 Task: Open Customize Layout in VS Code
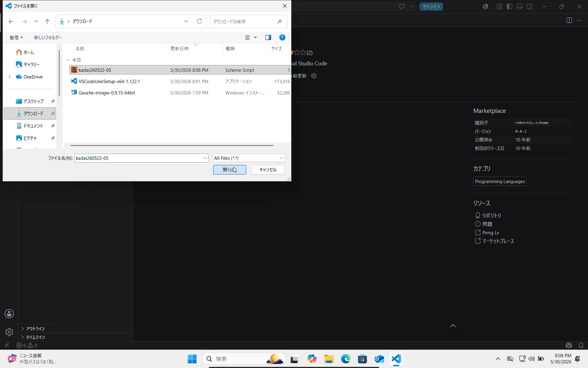click(x=499, y=6)
